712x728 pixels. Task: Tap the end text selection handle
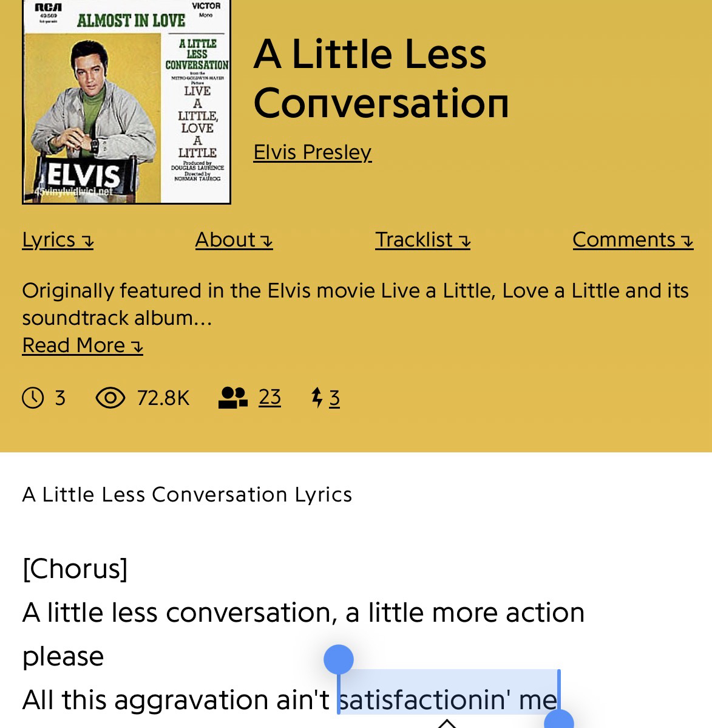559,721
